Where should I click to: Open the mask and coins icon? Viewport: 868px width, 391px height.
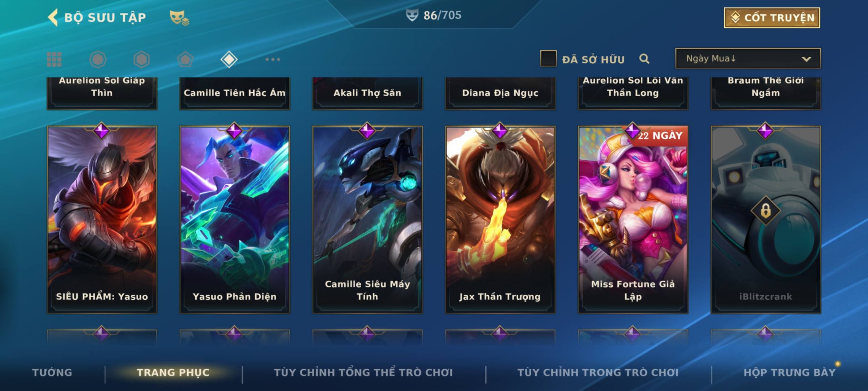coord(179,18)
